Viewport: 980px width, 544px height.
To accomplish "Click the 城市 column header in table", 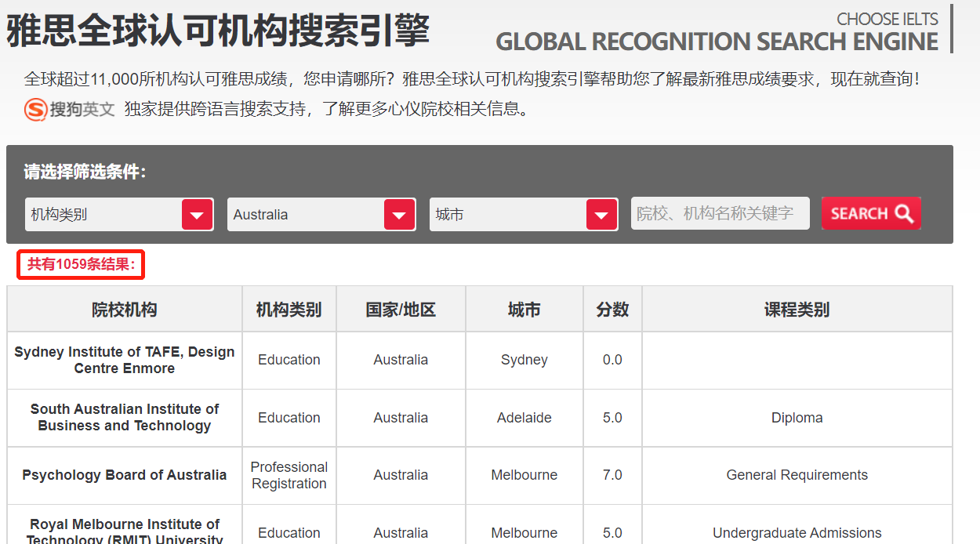I will tap(524, 309).
